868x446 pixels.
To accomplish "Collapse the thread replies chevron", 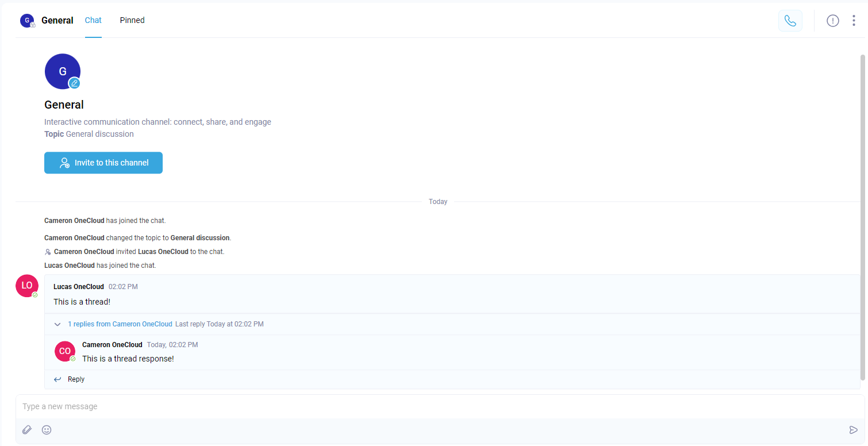I will (57, 324).
